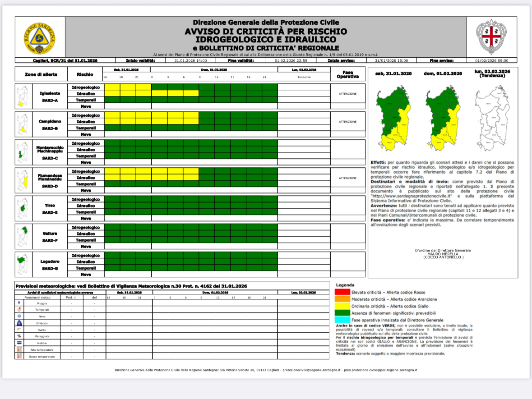Screen dimensions: 532x399
Task: Click the Iglesiente SARD-A zone mini map
Action: (x=21, y=96)
